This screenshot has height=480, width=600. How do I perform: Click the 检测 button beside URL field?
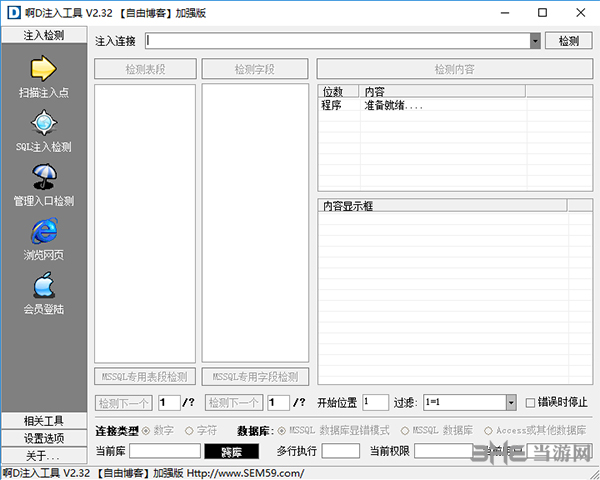(x=569, y=41)
